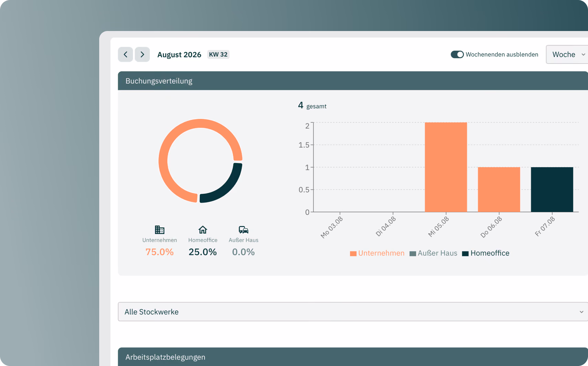Click the 0.0% Außer Haus value
Viewport: 588px width, 366px height.
244,252
